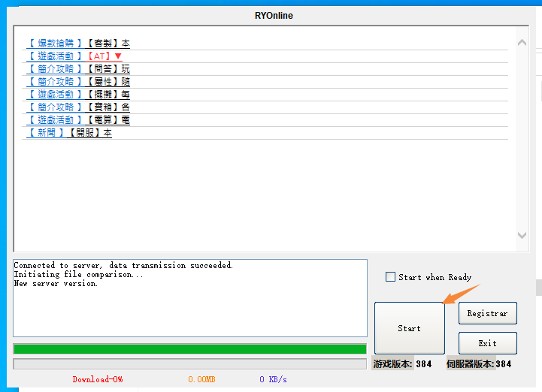Click the 游戏版本: 384 label
Viewport: 542px width, 392px height.
click(402, 363)
